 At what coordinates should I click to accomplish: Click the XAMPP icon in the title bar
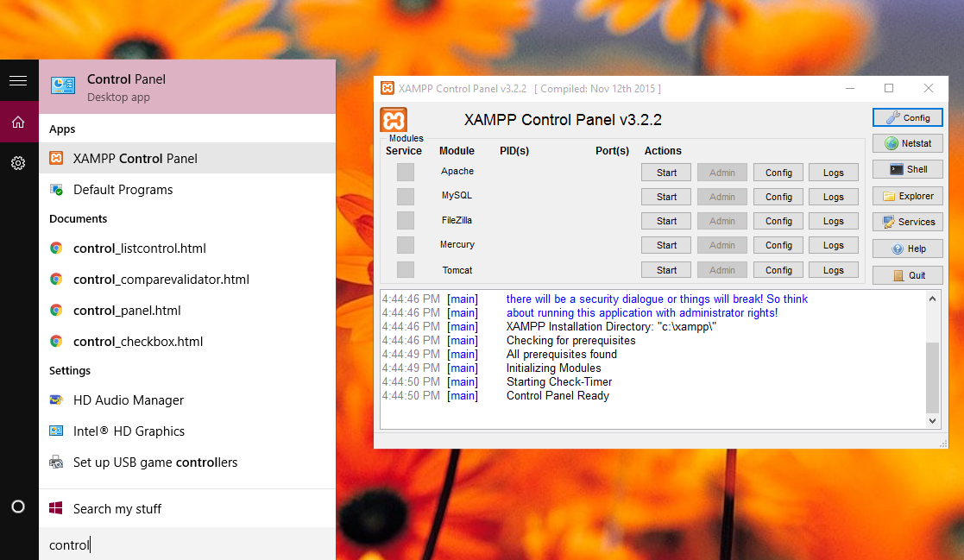[x=387, y=89]
